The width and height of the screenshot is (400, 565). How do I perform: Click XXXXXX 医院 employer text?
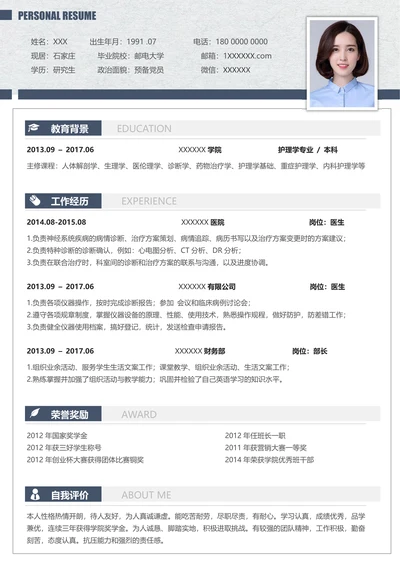(203, 222)
